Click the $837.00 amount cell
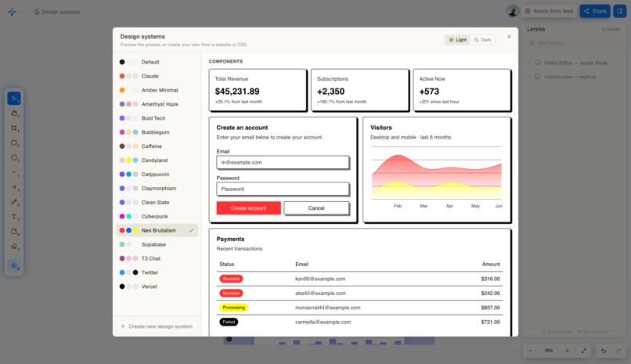This screenshot has width=631, height=364. point(490,308)
